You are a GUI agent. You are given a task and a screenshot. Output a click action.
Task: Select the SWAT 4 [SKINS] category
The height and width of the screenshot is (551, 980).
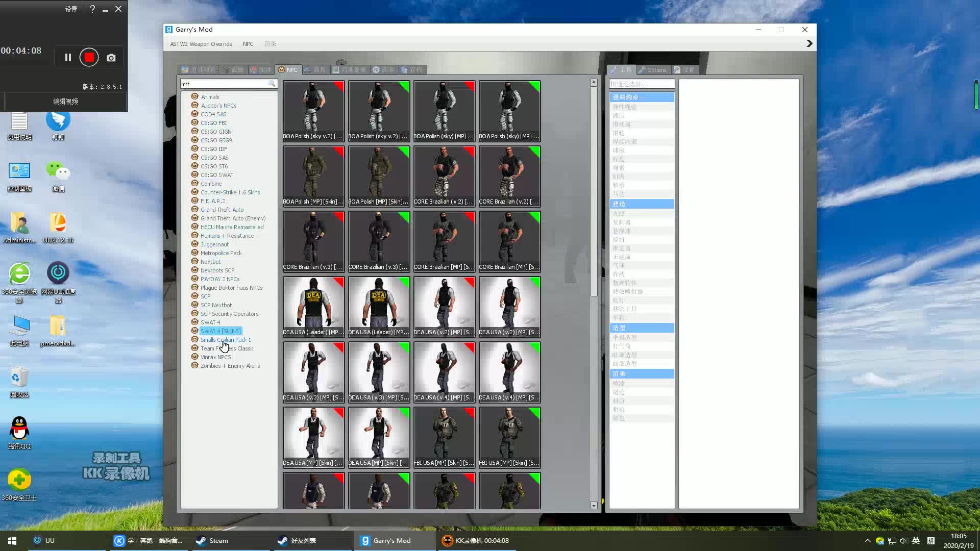220,331
